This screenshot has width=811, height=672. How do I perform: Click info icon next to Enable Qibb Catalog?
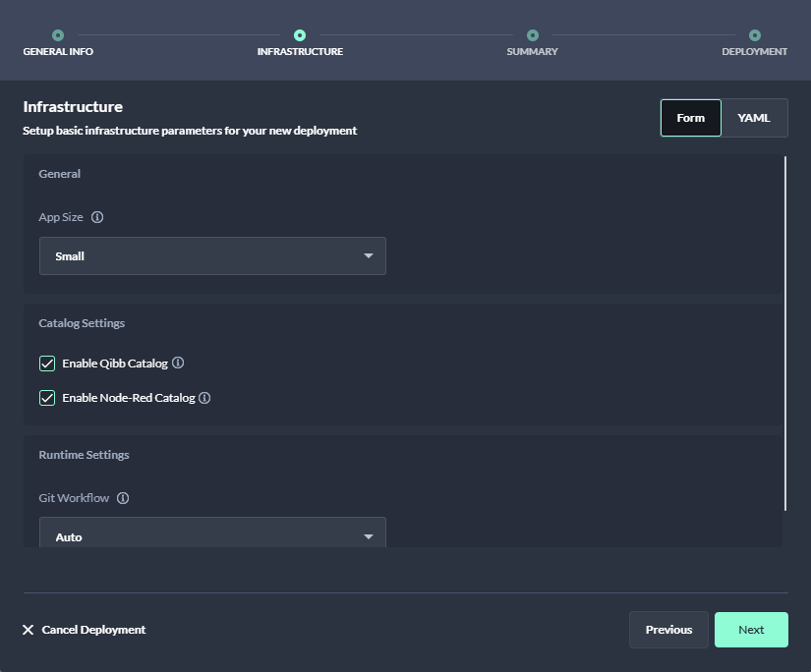click(x=178, y=363)
